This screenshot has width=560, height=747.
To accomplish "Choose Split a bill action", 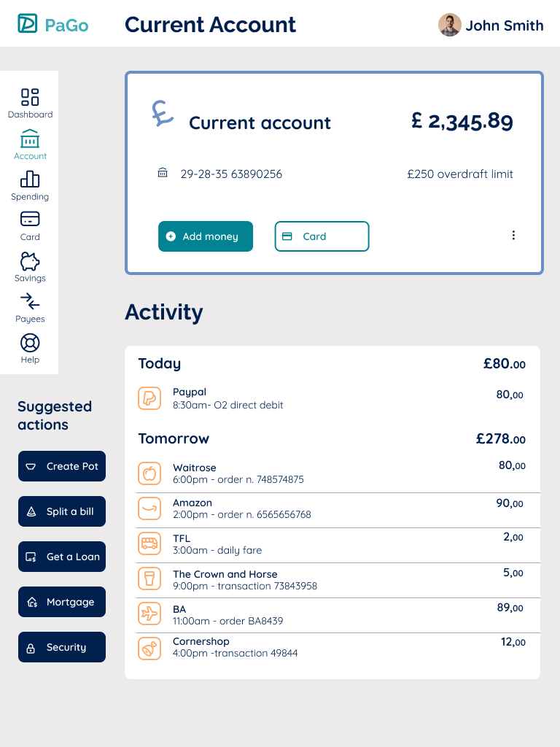I will (62, 511).
